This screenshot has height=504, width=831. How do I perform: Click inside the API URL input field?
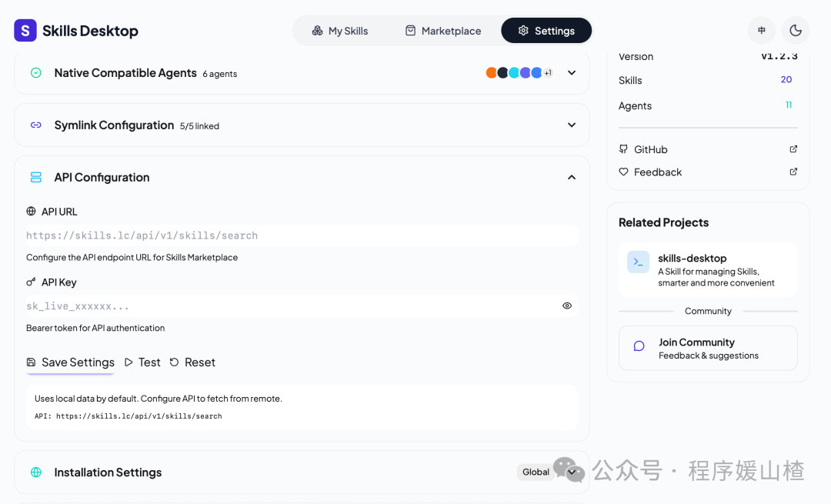click(x=300, y=234)
